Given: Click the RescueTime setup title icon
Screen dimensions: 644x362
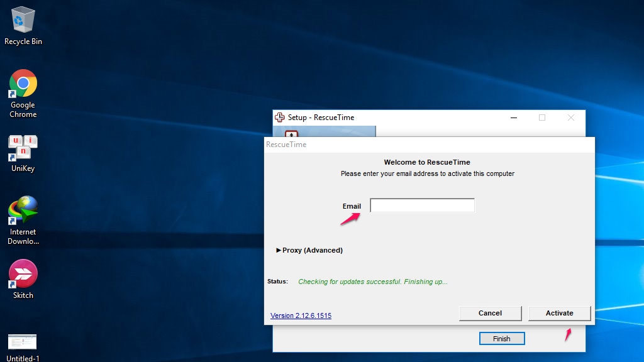Looking at the screenshot, I should coord(280,118).
